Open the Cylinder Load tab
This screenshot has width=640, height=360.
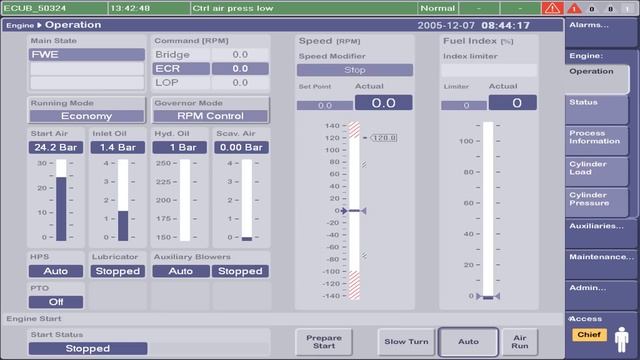596,171
